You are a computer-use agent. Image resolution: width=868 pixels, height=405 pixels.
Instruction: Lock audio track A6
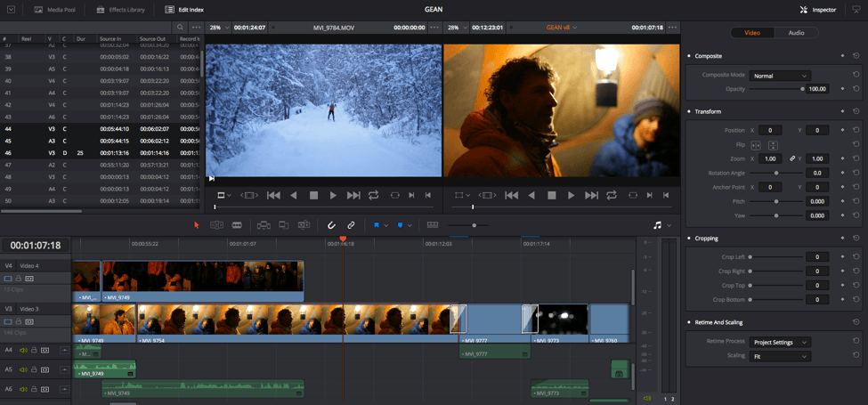pyautogui.click(x=34, y=390)
